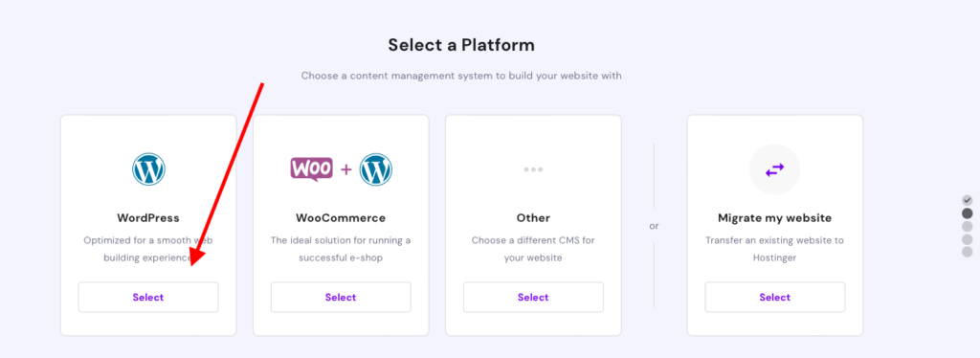Choose Select under WooCommerce
The width and height of the screenshot is (980, 358).
pyautogui.click(x=341, y=298)
